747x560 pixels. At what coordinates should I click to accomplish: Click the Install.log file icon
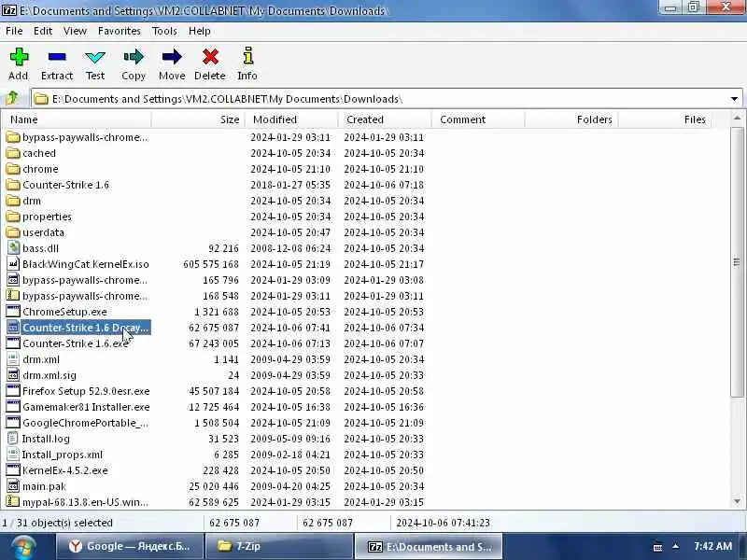coord(13,439)
